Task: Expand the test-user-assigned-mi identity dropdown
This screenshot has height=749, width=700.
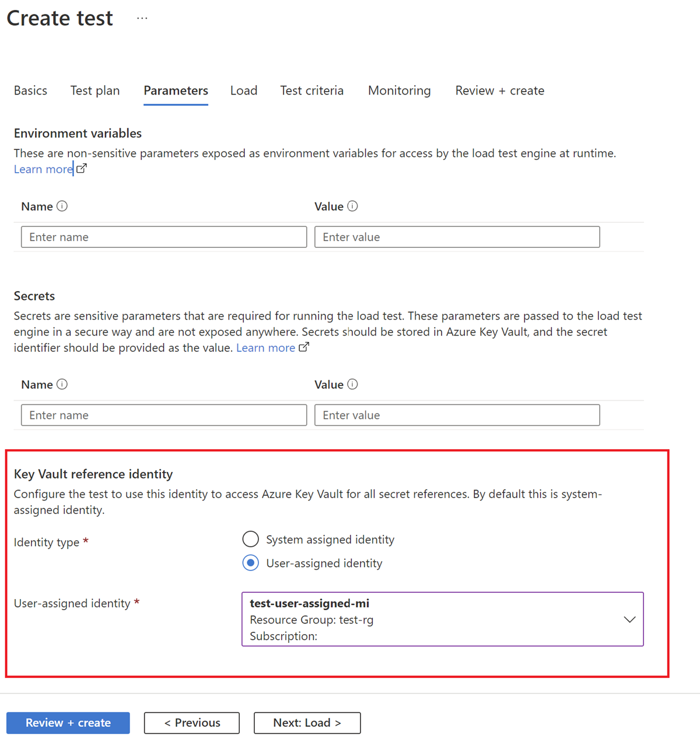Action: click(629, 619)
